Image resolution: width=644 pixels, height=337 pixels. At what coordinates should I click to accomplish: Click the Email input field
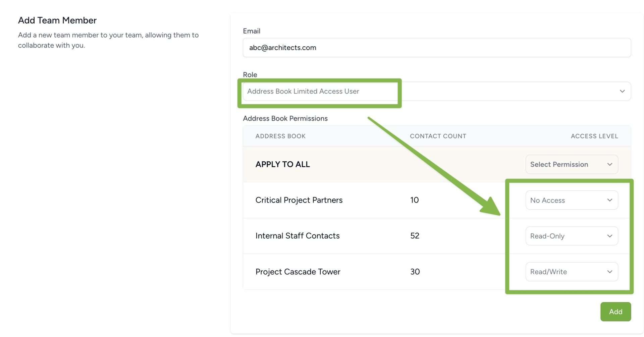coord(437,48)
